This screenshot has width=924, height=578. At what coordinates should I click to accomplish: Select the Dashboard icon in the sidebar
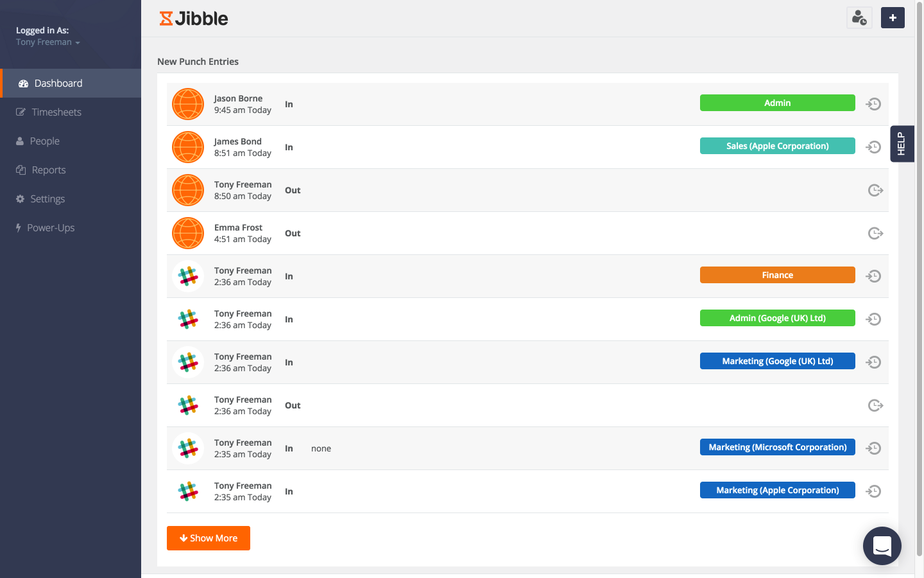pos(23,83)
